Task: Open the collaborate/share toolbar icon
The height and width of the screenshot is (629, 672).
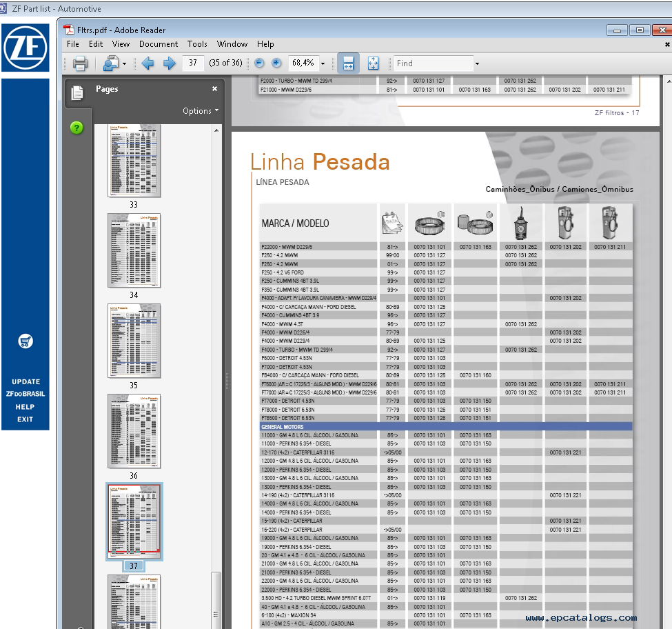Action: click(111, 63)
